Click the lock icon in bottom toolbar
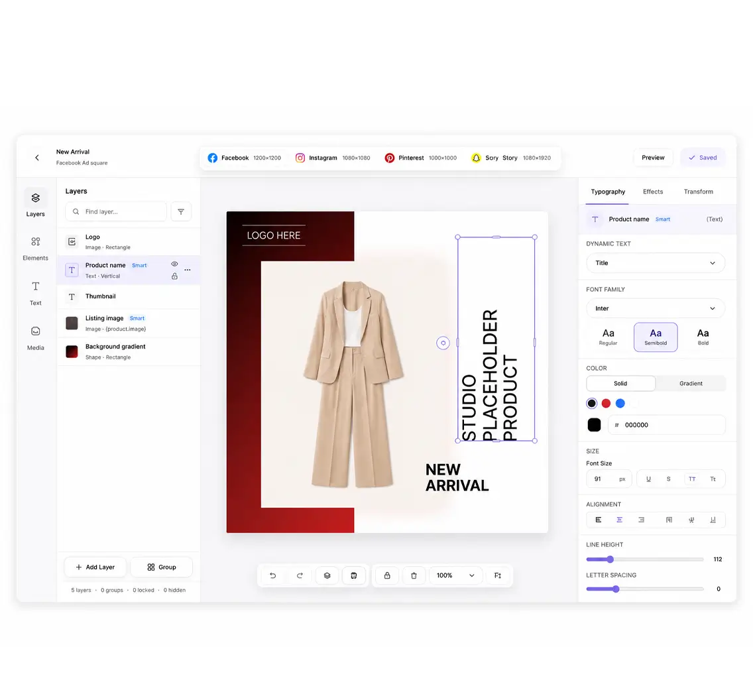 [387, 575]
